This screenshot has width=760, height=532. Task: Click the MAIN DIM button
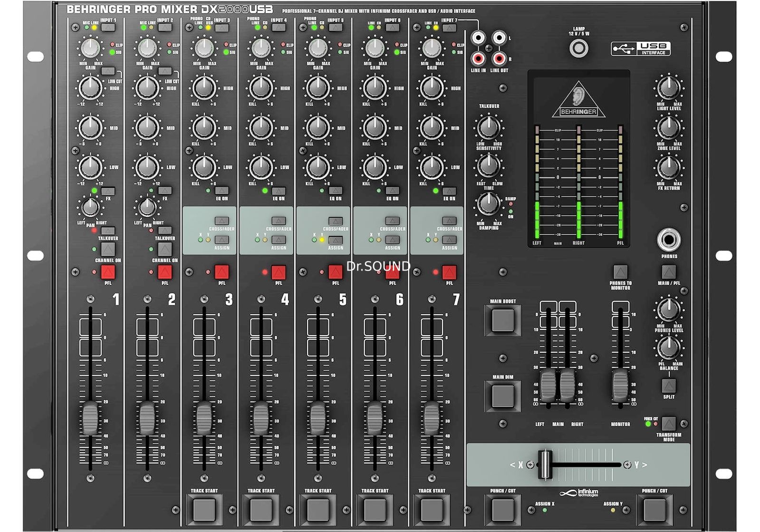(503, 396)
